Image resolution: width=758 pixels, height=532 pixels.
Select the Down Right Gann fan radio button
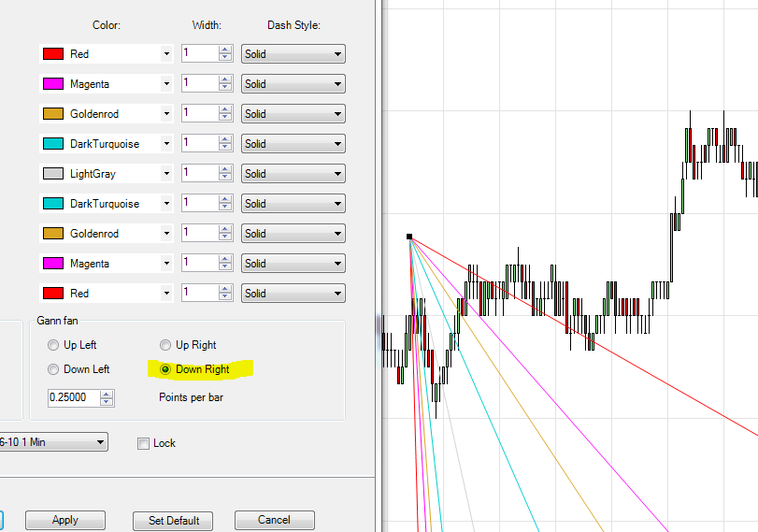click(165, 369)
